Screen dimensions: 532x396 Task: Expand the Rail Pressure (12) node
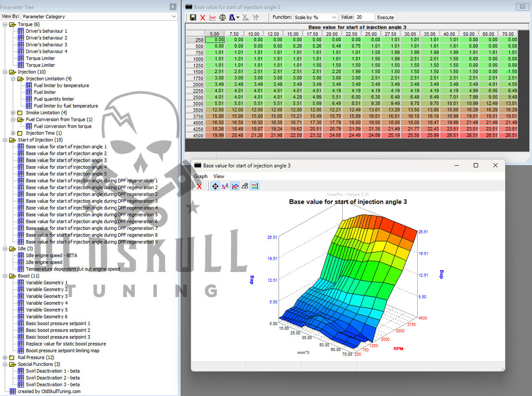pyautogui.click(x=5, y=357)
